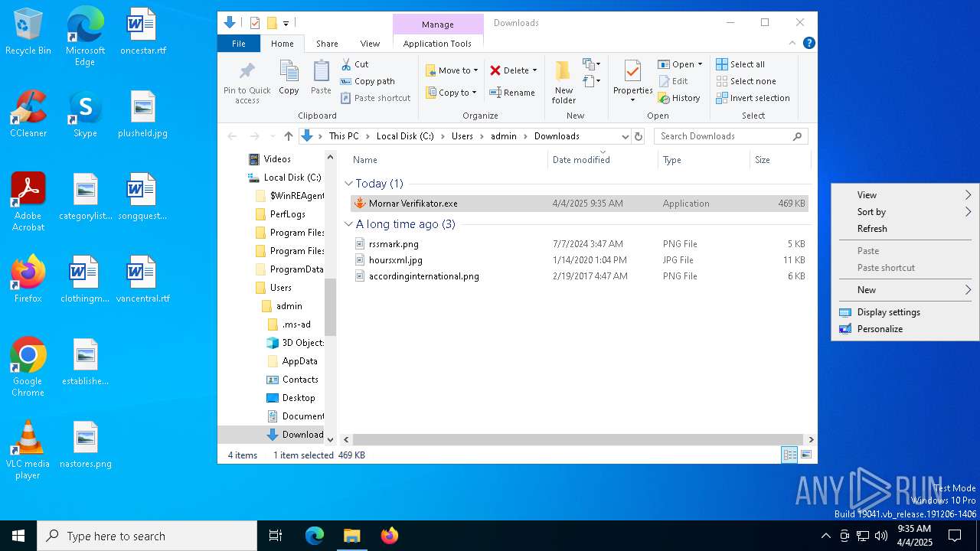Choose Refresh from desktop context menu
This screenshot has height=551, width=980.
[905, 229]
